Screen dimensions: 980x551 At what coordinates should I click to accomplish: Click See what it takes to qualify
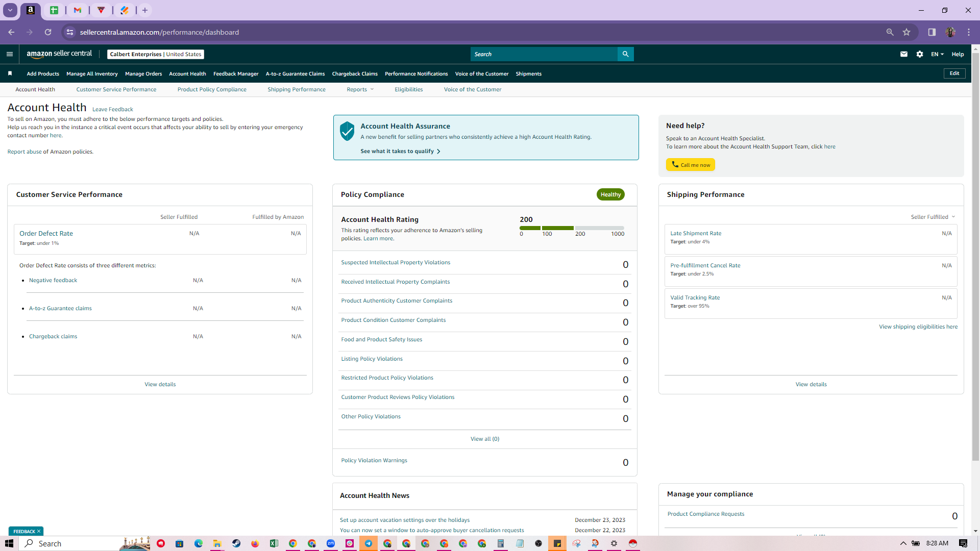click(400, 151)
